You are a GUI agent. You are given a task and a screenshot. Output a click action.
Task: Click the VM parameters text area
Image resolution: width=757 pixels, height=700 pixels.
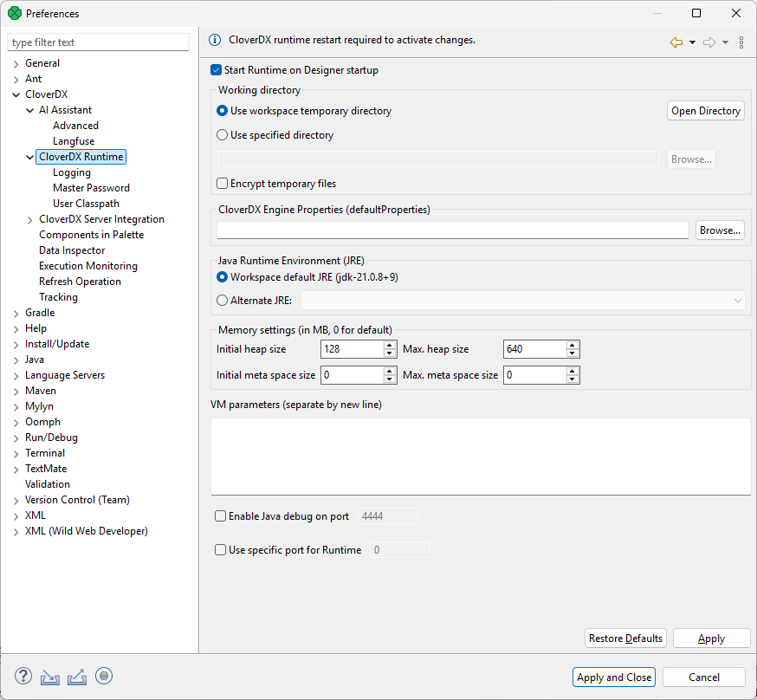tap(481, 457)
